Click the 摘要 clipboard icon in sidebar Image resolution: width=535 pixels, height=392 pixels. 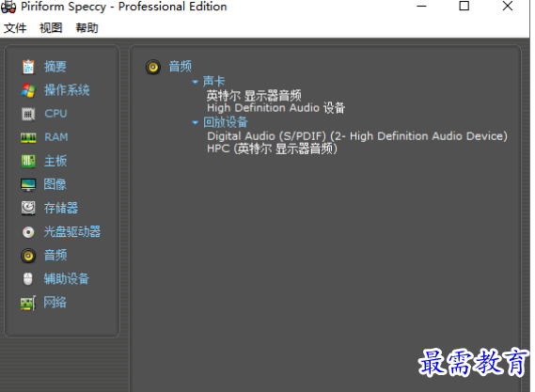[28, 67]
